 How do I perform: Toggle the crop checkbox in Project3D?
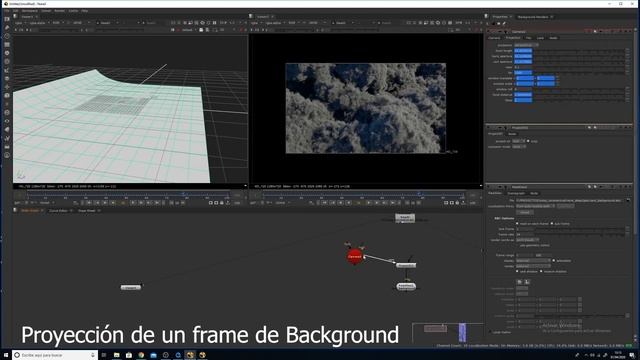(x=528, y=141)
